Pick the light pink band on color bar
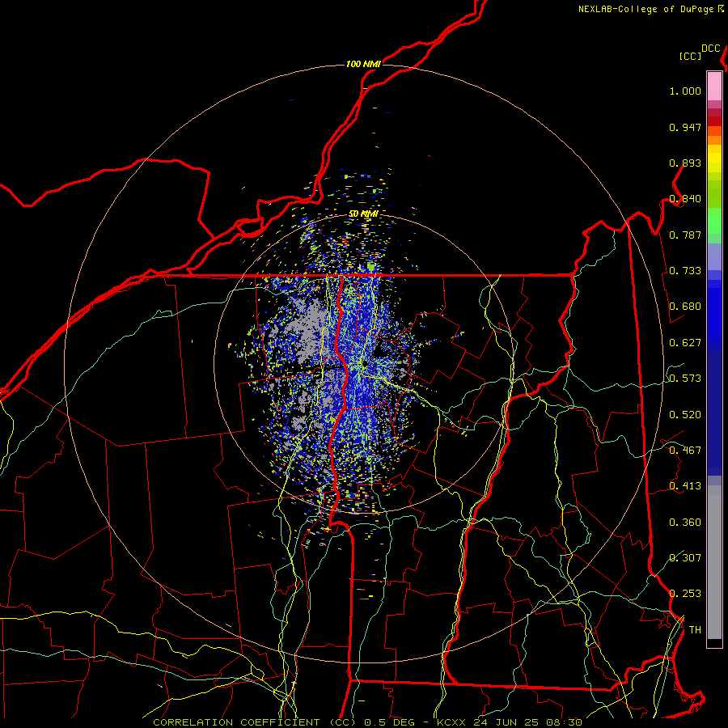The width and height of the screenshot is (728, 728). [714, 87]
